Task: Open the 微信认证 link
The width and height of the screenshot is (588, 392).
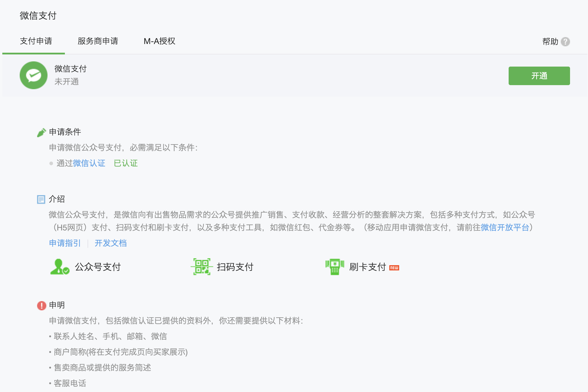Action: [x=89, y=163]
